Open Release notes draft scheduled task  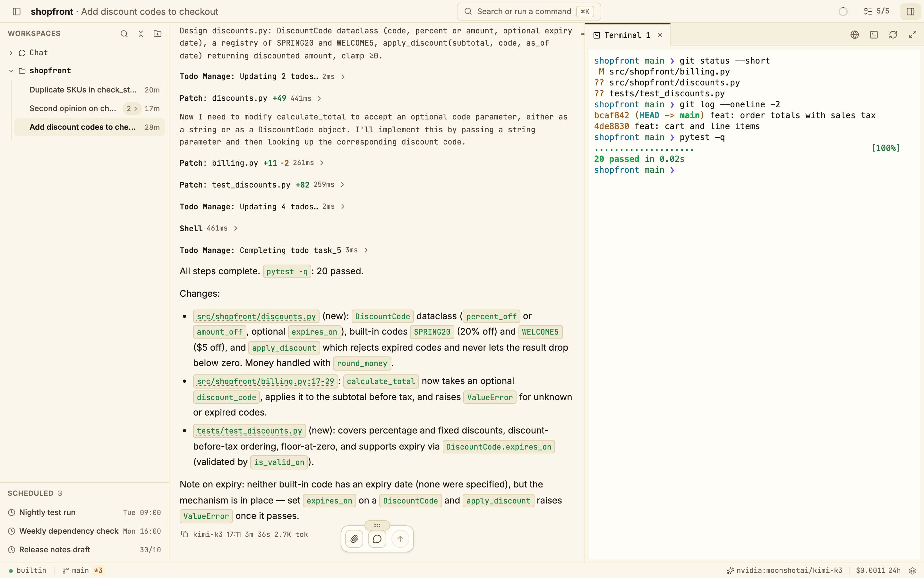[84, 549]
